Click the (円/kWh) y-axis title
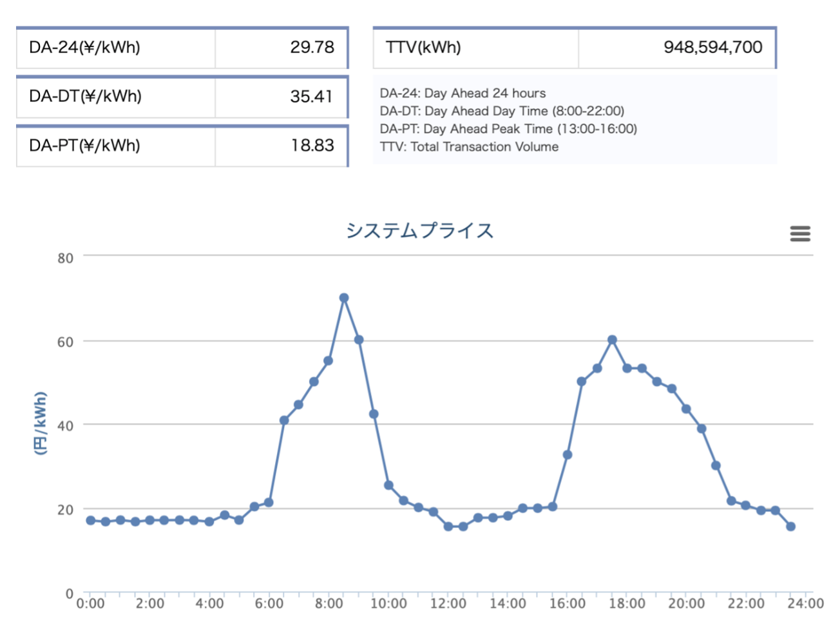The image size is (840, 624). coord(41,424)
